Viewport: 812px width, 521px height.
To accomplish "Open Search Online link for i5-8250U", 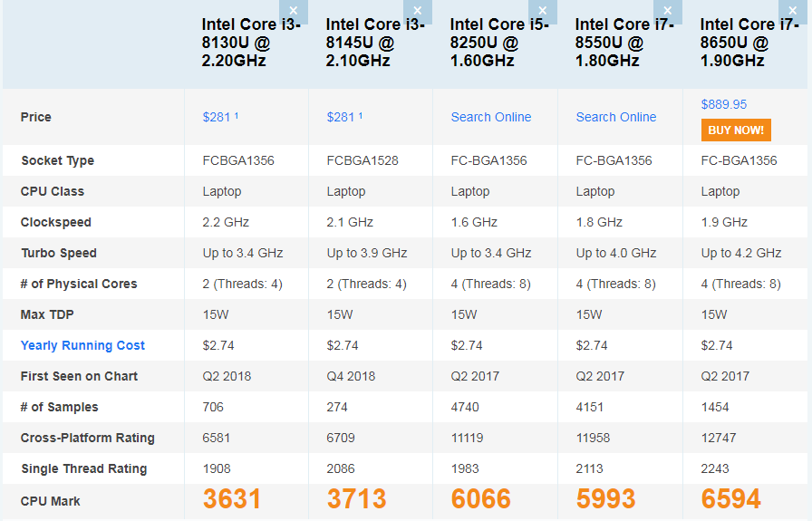I will [490, 117].
